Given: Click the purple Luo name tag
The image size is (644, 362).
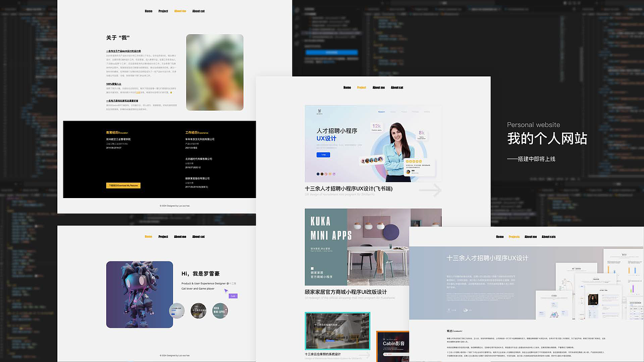Looking at the screenshot, I should [x=233, y=296].
